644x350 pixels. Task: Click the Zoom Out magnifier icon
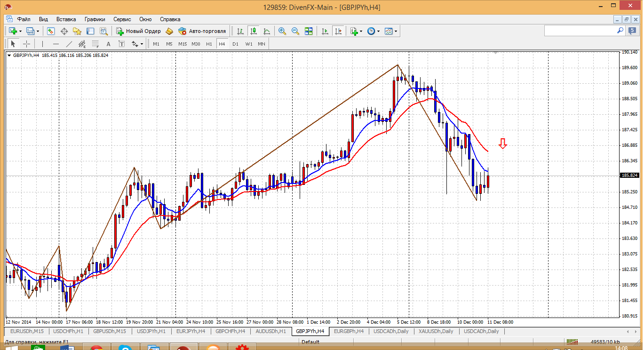pos(295,31)
